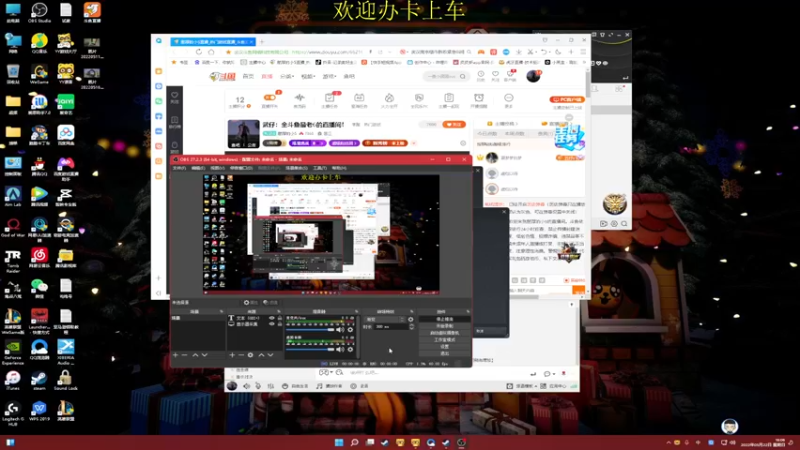Screen dimensions: 800x450
Task: Open the WeGame desktop shortcut
Action: coord(39,74)
